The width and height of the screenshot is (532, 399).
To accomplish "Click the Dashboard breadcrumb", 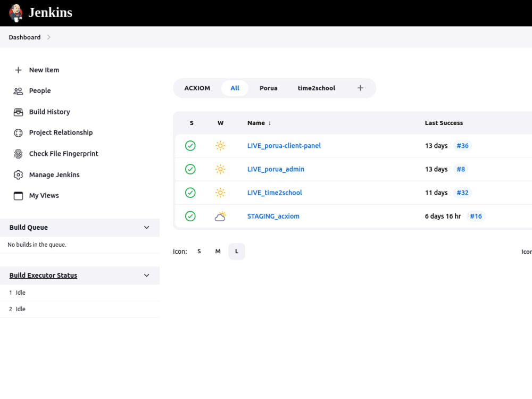I will click(24, 37).
